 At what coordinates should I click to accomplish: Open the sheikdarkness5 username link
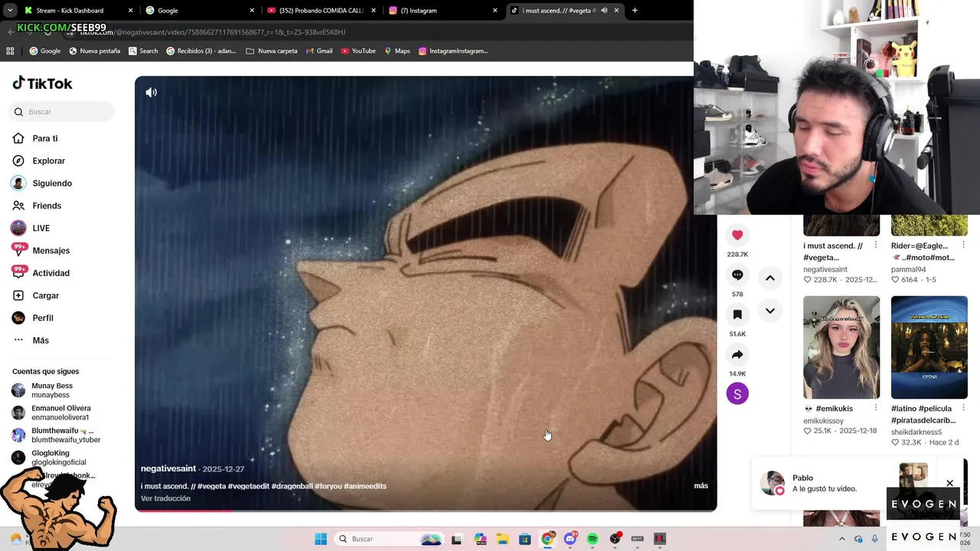[x=916, y=432]
